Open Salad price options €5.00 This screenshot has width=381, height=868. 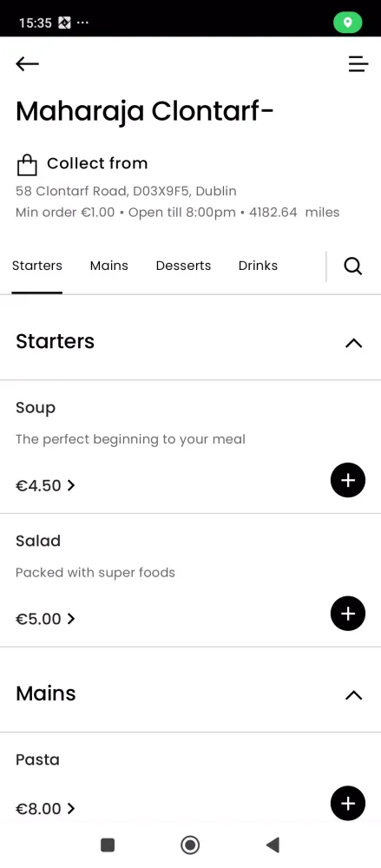click(45, 619)
